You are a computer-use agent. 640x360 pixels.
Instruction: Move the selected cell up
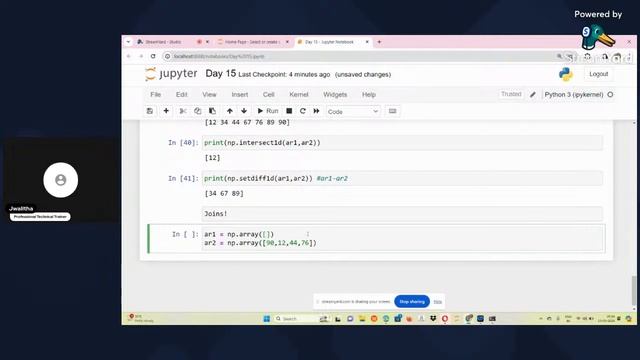click(230, 111)
